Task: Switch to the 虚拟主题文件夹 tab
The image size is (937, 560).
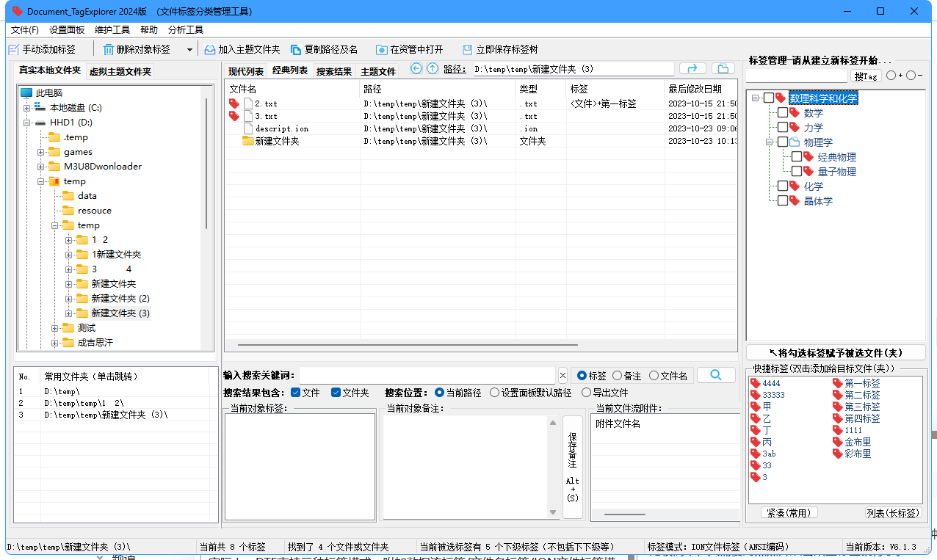Action: [120, 71]
